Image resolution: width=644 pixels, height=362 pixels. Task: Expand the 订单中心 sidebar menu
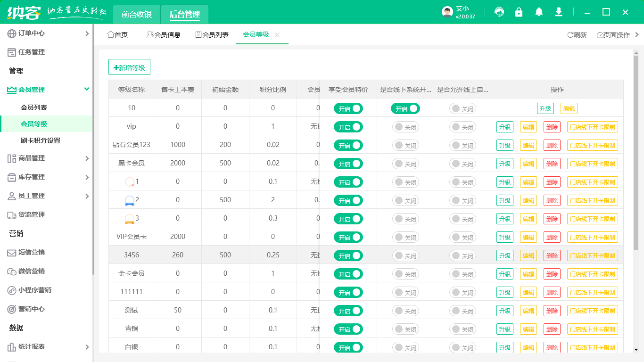coord(87,33)
